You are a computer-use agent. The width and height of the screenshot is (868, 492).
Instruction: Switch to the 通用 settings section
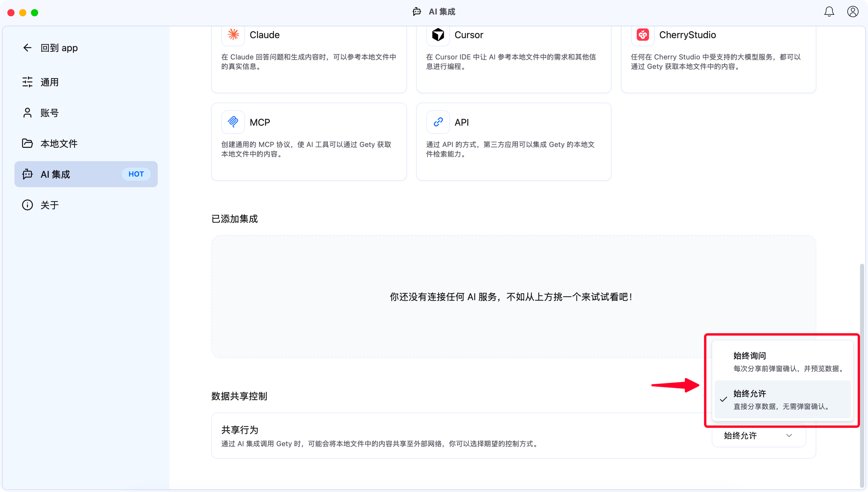click(x=49, y=82)
